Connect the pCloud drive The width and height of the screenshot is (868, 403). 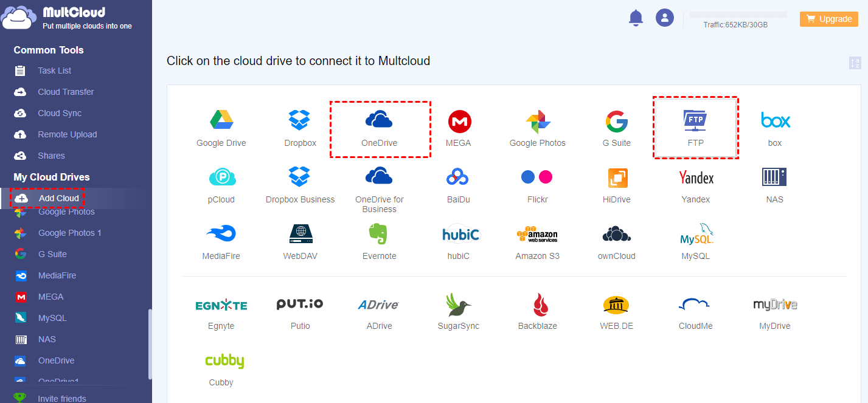(x=221, y=177)
